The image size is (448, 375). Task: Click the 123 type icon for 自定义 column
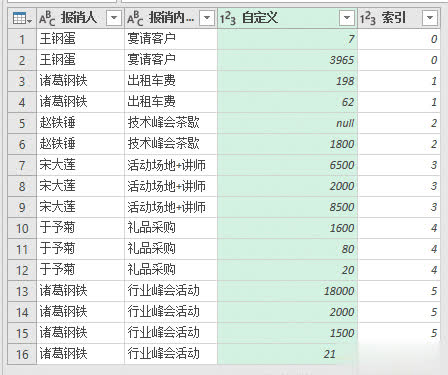228,18
